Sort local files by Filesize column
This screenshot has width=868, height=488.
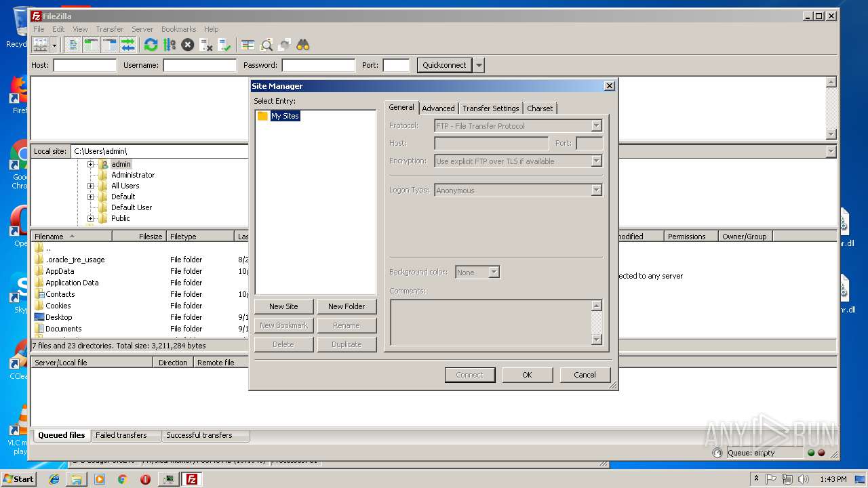click(x=140, y=237)
